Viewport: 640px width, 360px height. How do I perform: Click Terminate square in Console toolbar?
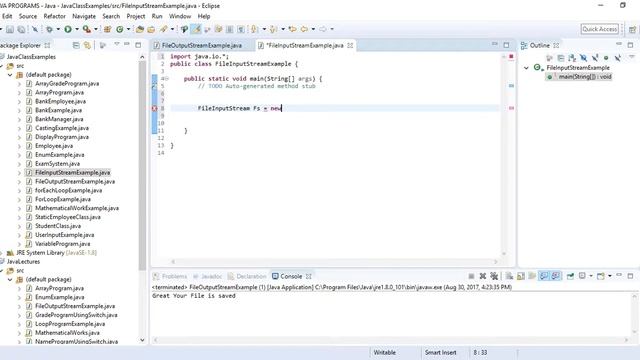[471, 276]
